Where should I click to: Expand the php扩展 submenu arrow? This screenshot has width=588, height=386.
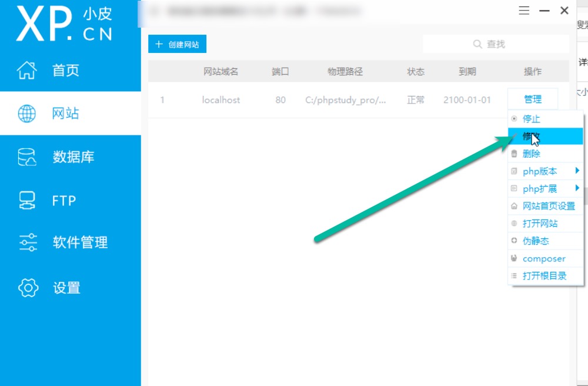click(x=577, y=188)
